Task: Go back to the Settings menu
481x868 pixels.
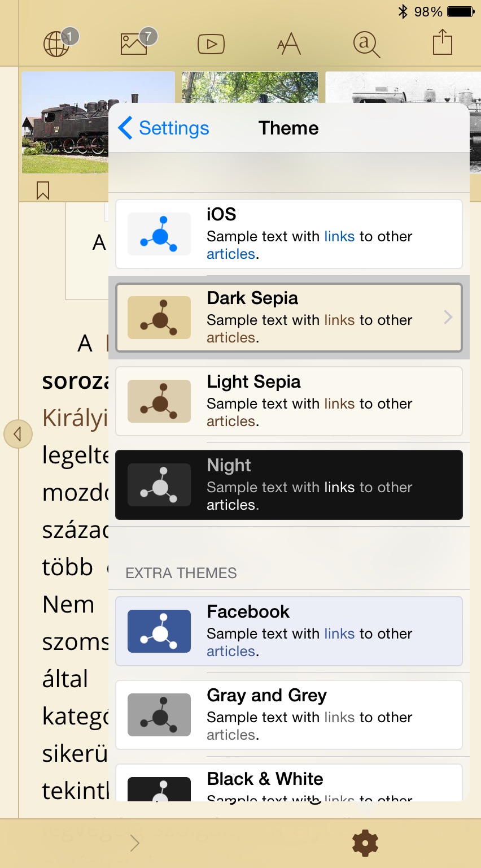Action: [163, 128]
